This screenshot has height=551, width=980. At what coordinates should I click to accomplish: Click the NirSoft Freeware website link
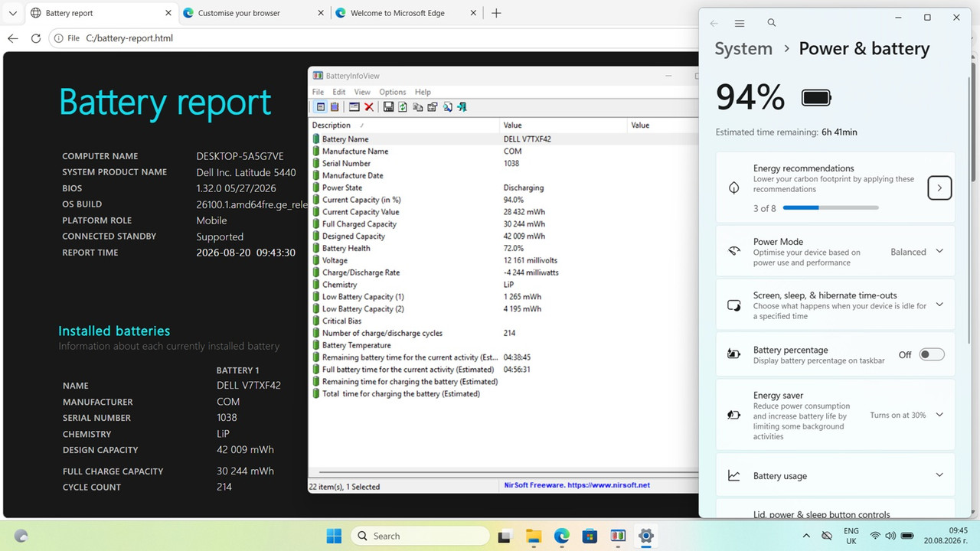pos(577,485)
